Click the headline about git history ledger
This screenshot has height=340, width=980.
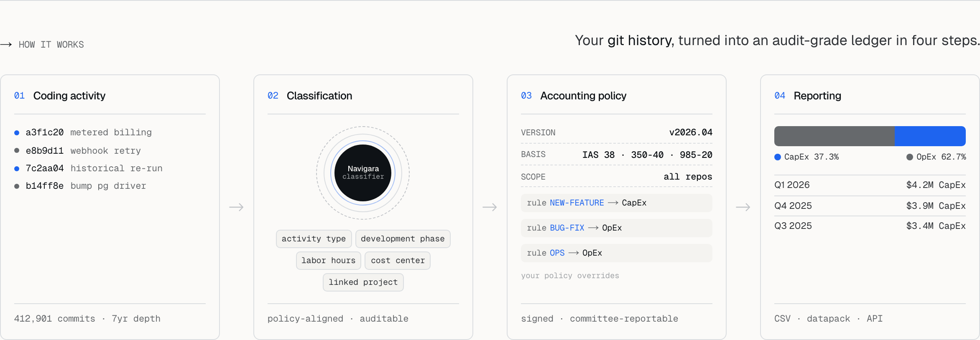tap(777, 41)
